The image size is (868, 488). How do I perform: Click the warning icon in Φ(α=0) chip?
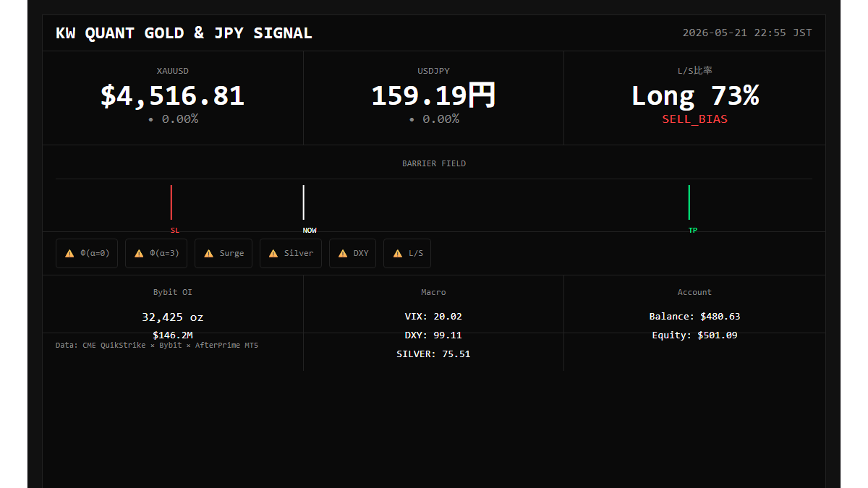tap(69, 254)
